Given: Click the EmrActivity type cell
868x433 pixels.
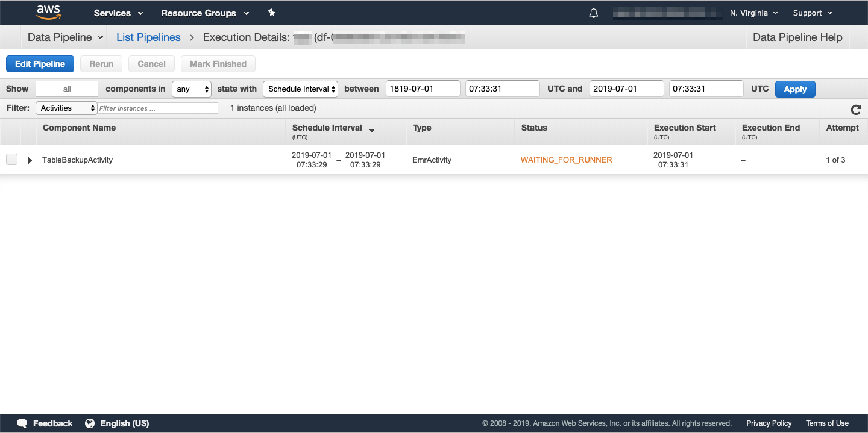Looking at the screenshot, I should point(432,160).
